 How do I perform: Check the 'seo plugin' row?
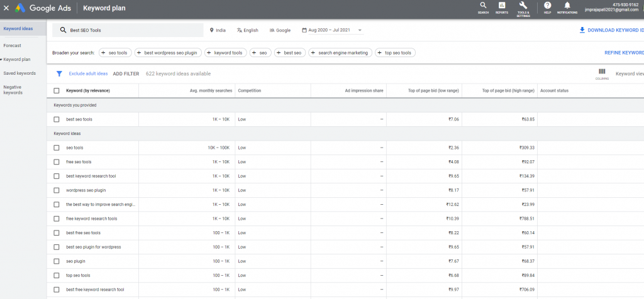[56, 261]
